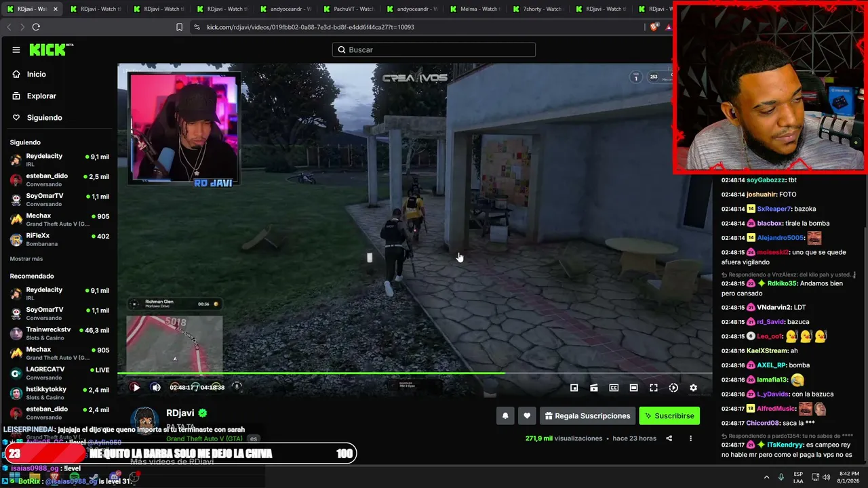This screenshot has width=868, height=488.
Task: Open SoyOmarTV channel under Siguiendo
Action: tap(60, 200)
